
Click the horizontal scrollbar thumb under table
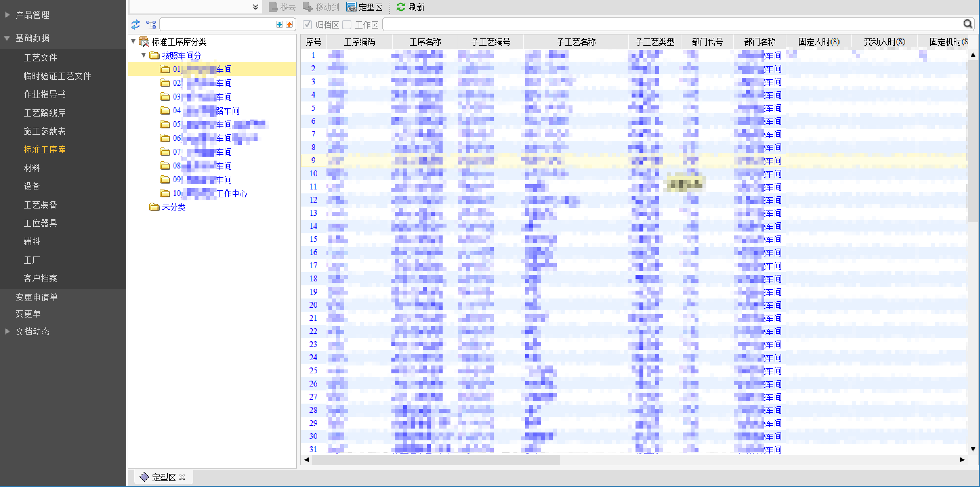click(436, 460)
